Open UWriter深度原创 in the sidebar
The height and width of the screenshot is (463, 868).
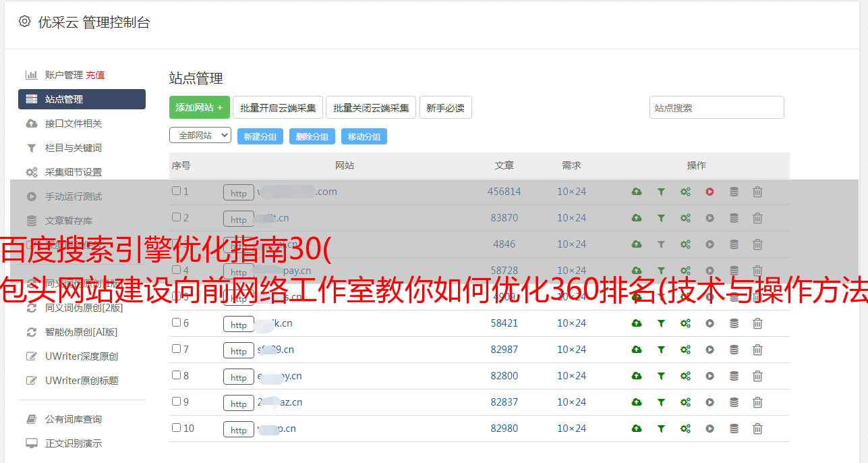82,356
